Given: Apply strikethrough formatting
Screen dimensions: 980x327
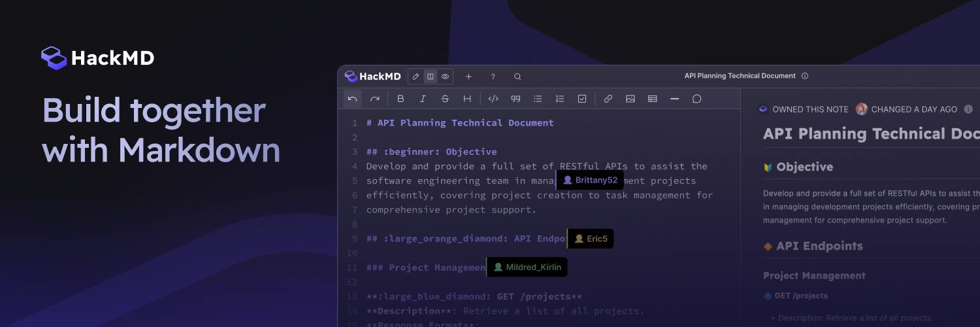Looking at the screenshot, I should tap(445, 99).
